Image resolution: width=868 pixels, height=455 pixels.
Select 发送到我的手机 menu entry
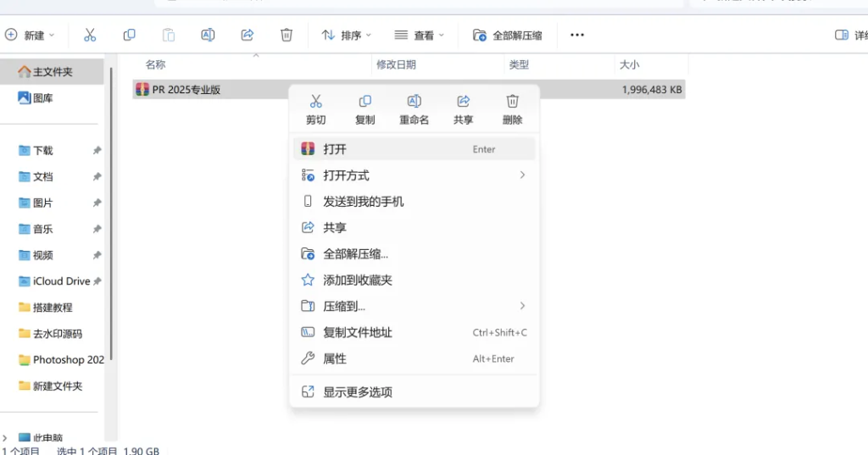click(x=414, y=202)
